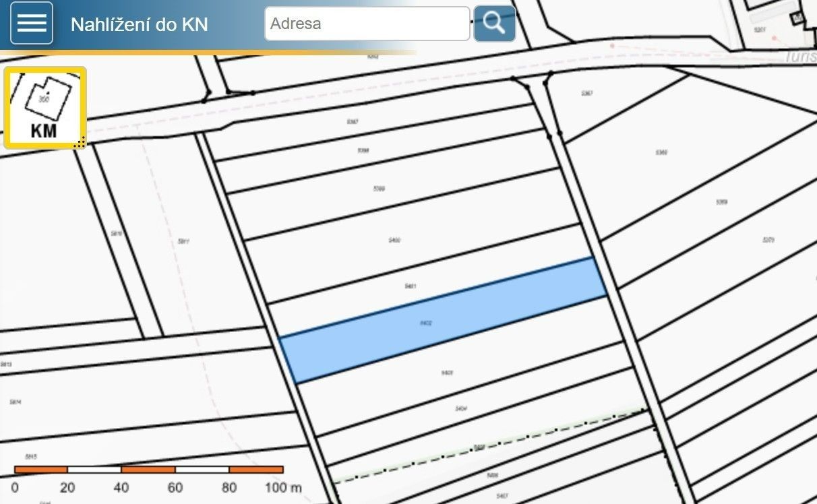Focus the Adresa search field

367,24
